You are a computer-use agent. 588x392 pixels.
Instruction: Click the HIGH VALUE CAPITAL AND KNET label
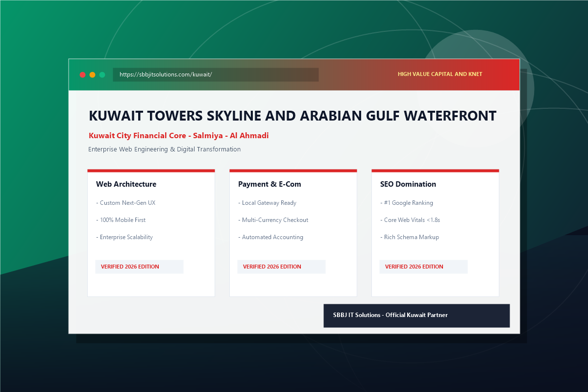coord(440,74)
